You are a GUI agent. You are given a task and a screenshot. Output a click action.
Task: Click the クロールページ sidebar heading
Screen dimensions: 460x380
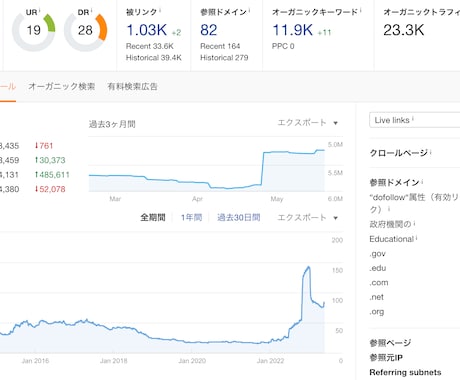point(399,153)
